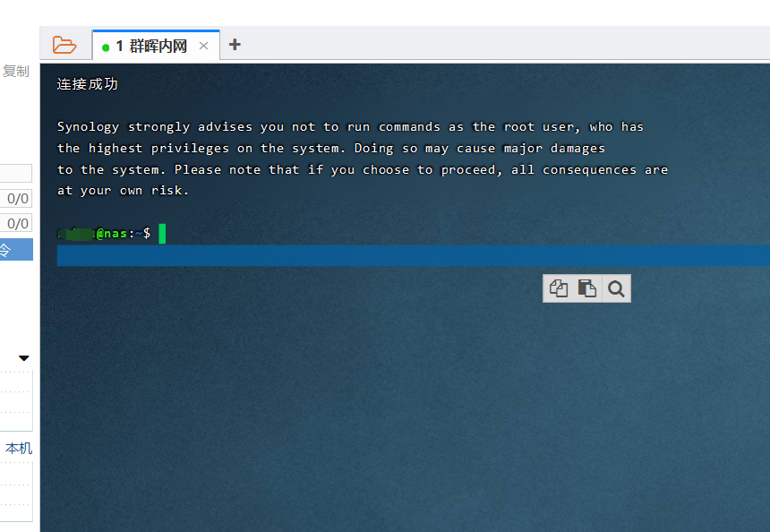Expand the left panel dropdown arrow
770x532 pixels.
tap(23, 358)
